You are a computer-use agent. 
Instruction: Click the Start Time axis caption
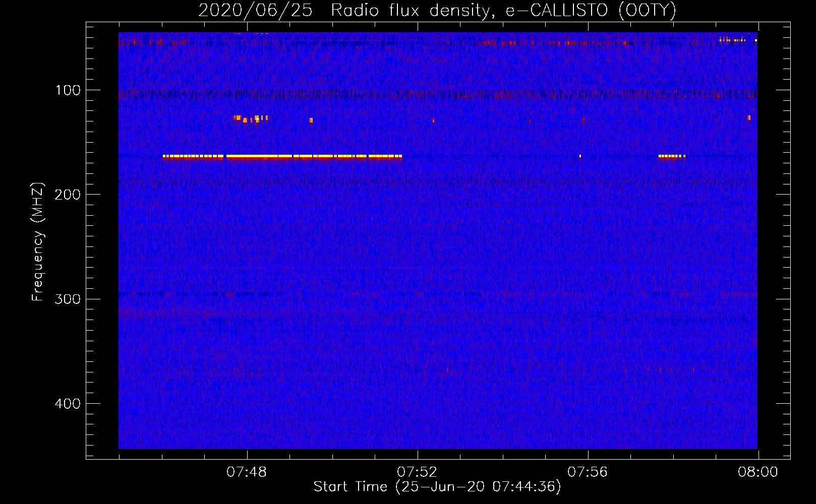(x=437, y=487)
